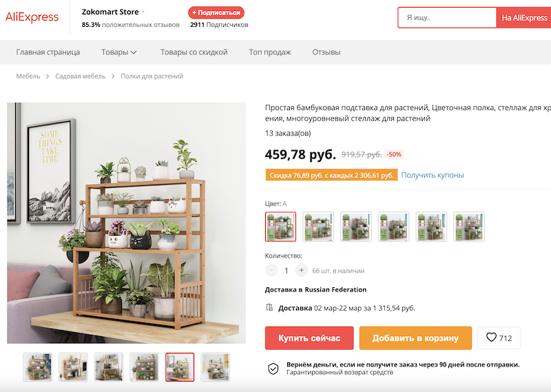Screen dimensions: 551x392
Task: Select the first color option A
Action: point(280,227)
